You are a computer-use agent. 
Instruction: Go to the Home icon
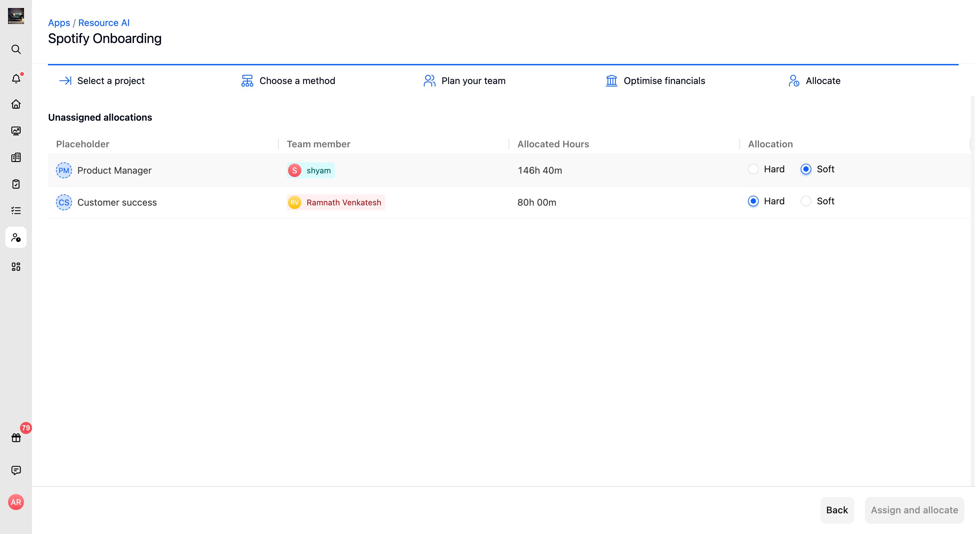16,104
